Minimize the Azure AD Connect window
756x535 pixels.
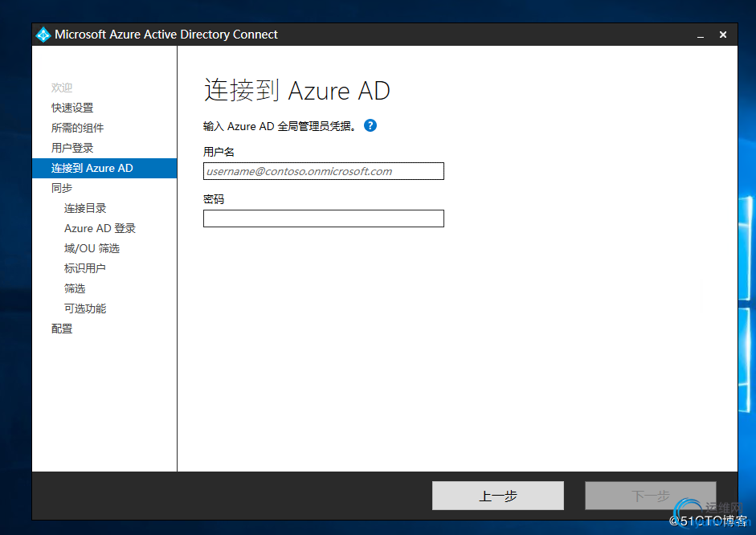click(701, 35)
